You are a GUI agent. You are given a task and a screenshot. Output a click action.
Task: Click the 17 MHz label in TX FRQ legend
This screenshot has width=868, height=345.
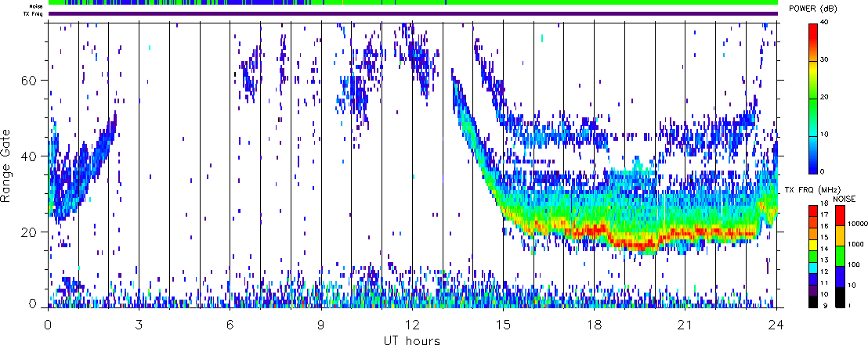825,214
